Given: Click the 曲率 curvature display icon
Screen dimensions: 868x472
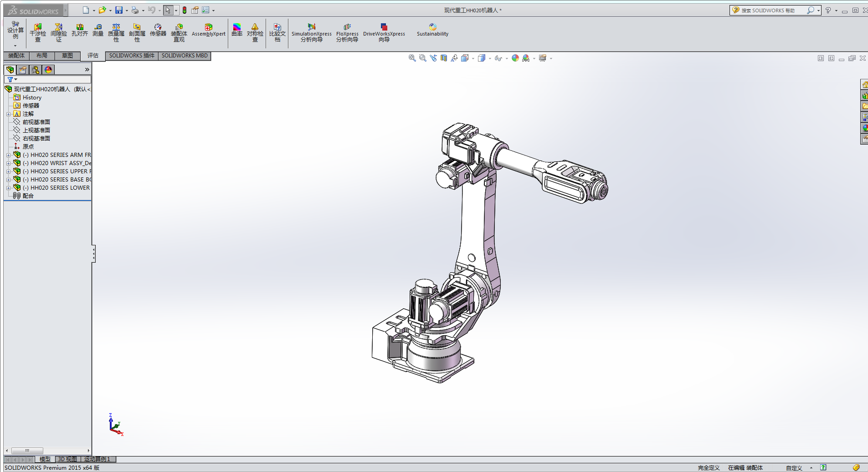Looking at the screenshot, I should coord(236,30).
